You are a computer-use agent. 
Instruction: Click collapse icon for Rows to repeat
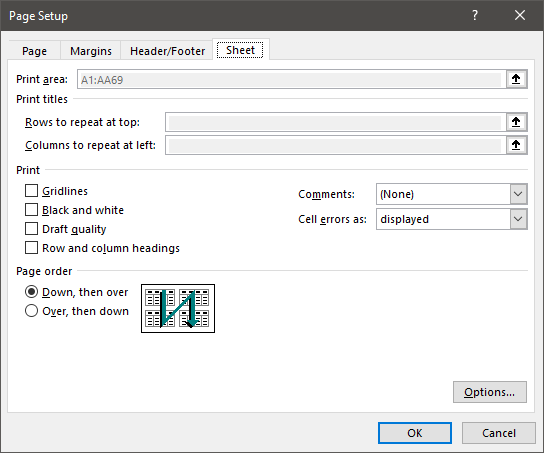pyautogui.click(x=516, y=122)
